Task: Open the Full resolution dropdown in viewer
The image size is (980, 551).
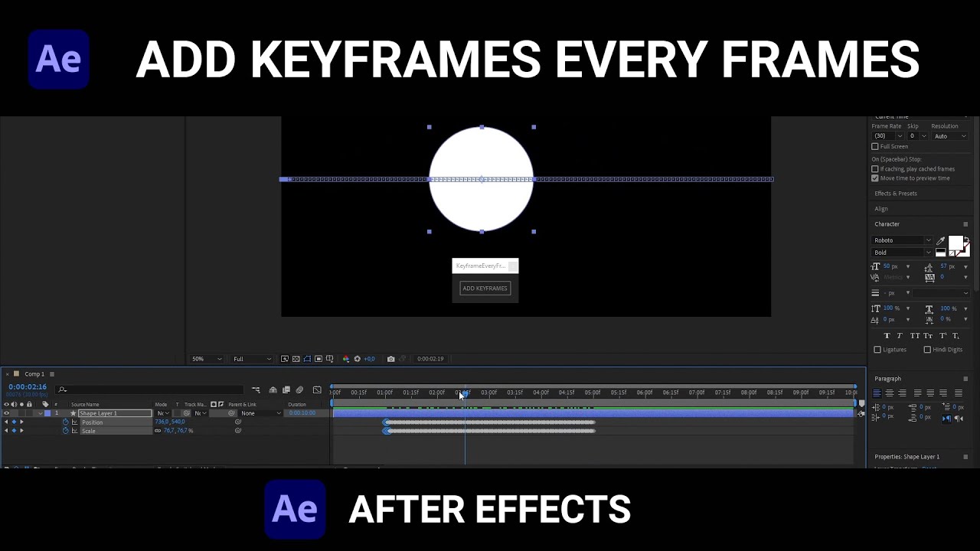Action: 252,358
